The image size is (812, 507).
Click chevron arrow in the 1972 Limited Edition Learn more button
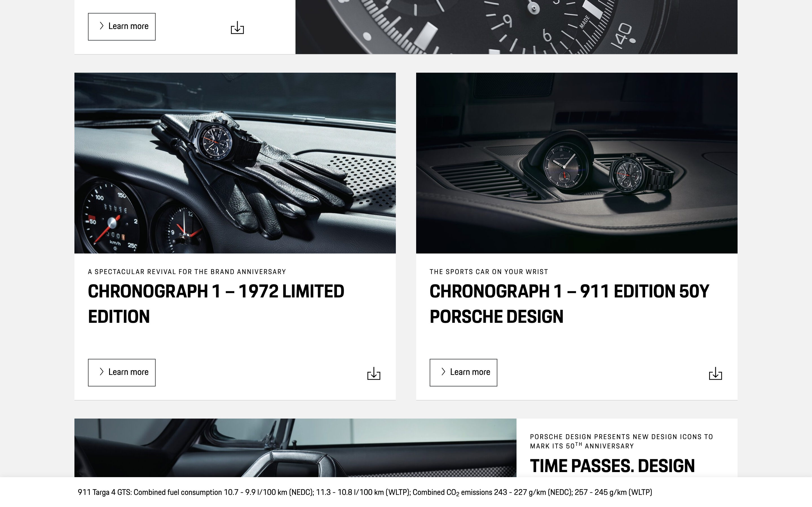pos(102,372)
